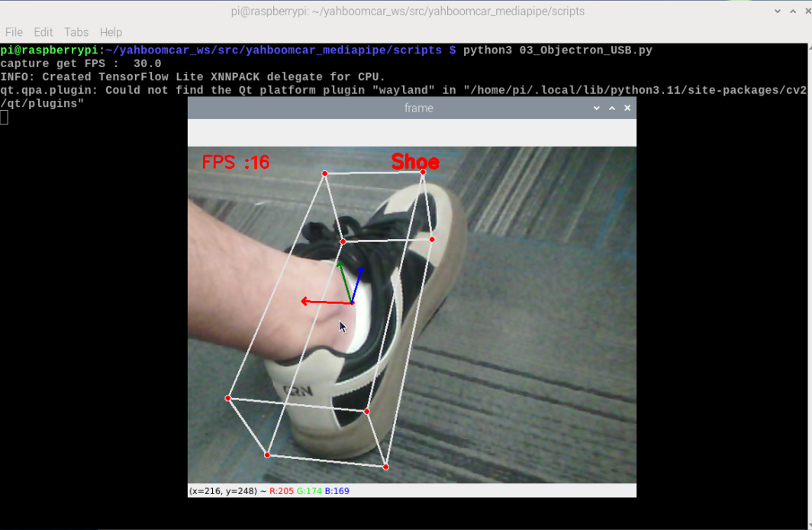Screen dimensions: 812x530
Task: Click the 'capture get FPS' terminal line
Action: point(81,63)
